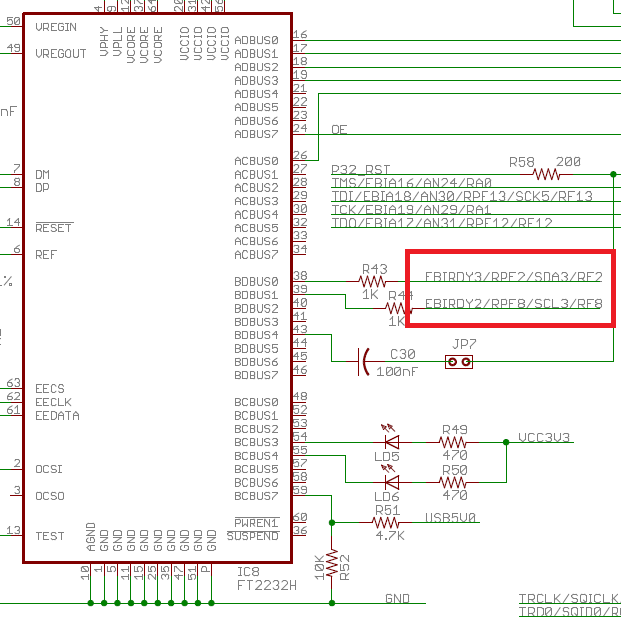
Task: Select the VREGIN pin label
Action: [x=56, y=27]
